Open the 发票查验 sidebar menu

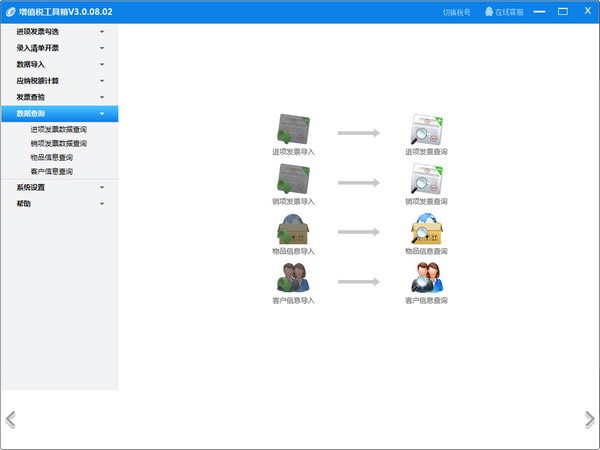60,97
